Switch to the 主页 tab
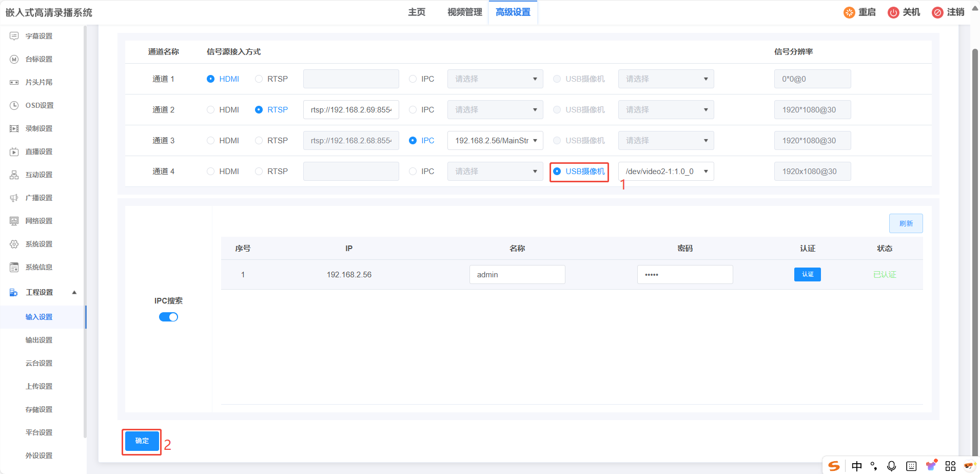Image resolution: width=980 pixels, height=474 pixels. 417,12
